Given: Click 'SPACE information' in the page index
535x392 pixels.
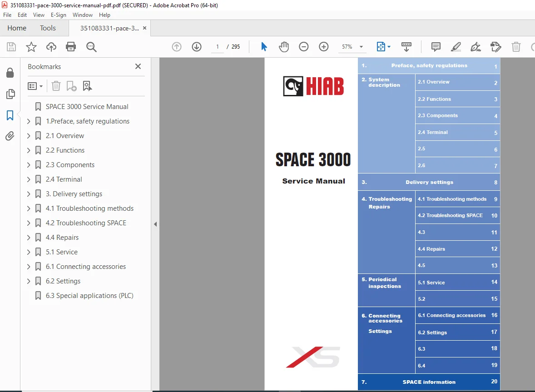Looking at the screenshot, I should pos(429,382).
